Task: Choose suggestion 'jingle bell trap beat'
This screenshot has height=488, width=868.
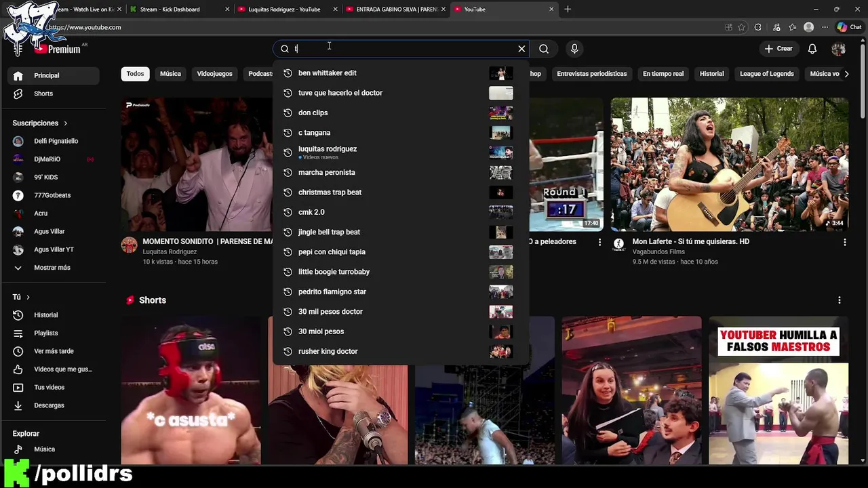Action: tap(401, 232)
